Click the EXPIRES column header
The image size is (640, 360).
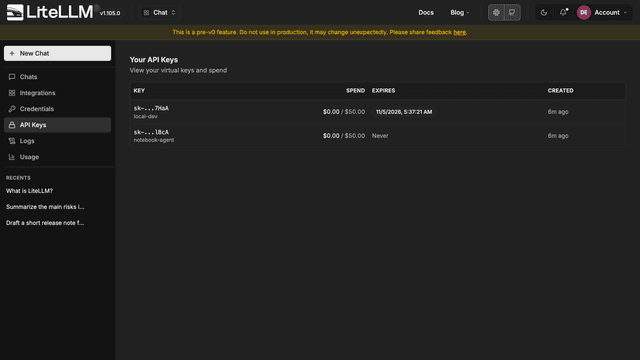click(383, 91)
